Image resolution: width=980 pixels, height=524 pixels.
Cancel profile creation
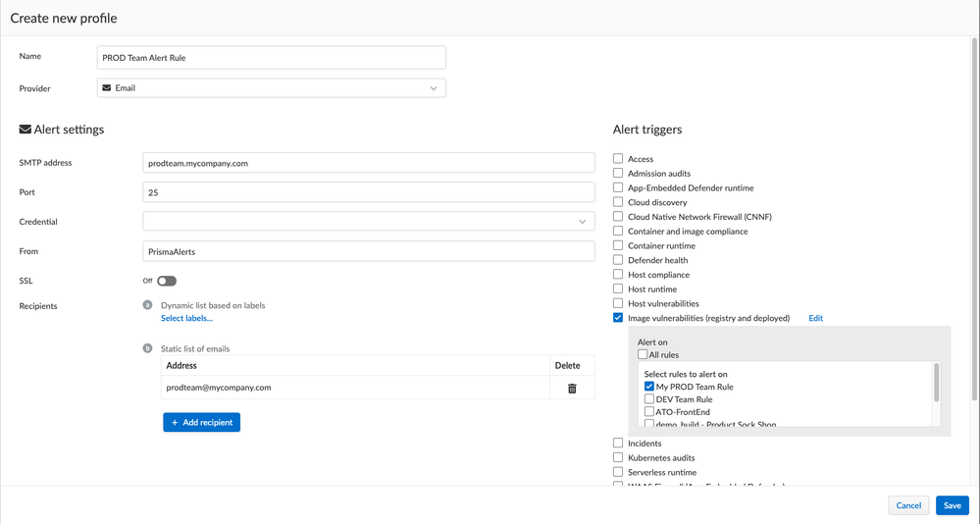pyautogui.click(x=908, y=505)
